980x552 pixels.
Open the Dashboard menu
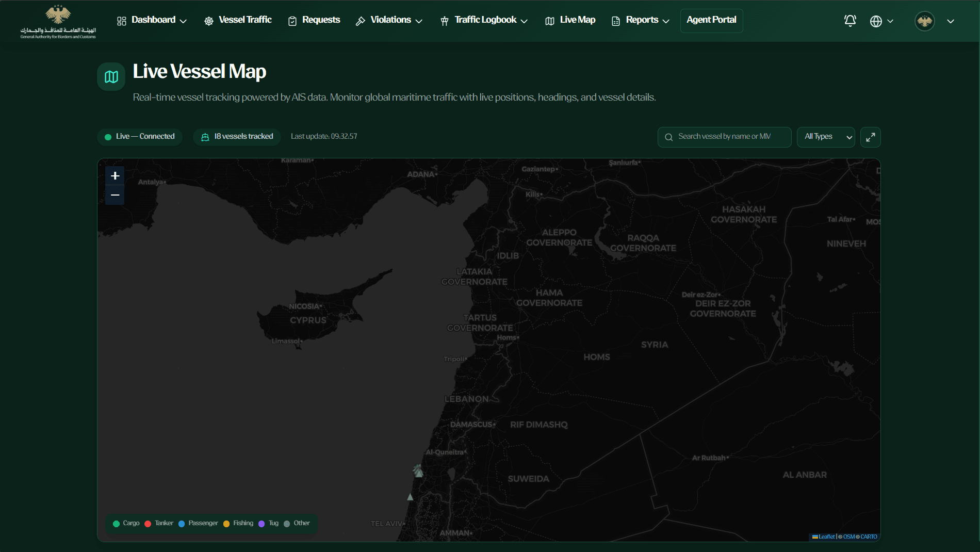tap(152, 21)
